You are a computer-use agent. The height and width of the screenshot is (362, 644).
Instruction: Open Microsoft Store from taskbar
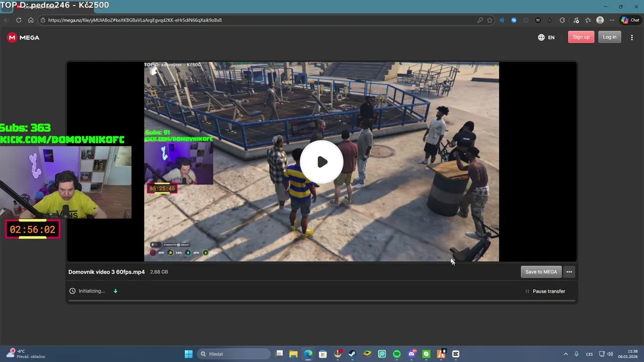pyautogui.click(x=323, y=354)
